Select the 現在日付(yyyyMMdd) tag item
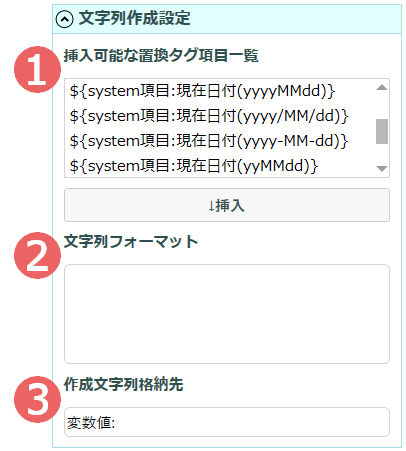Image resolution: width=406 pixels, height=451 pixels. pyautogui.click(x=202, y=91)
